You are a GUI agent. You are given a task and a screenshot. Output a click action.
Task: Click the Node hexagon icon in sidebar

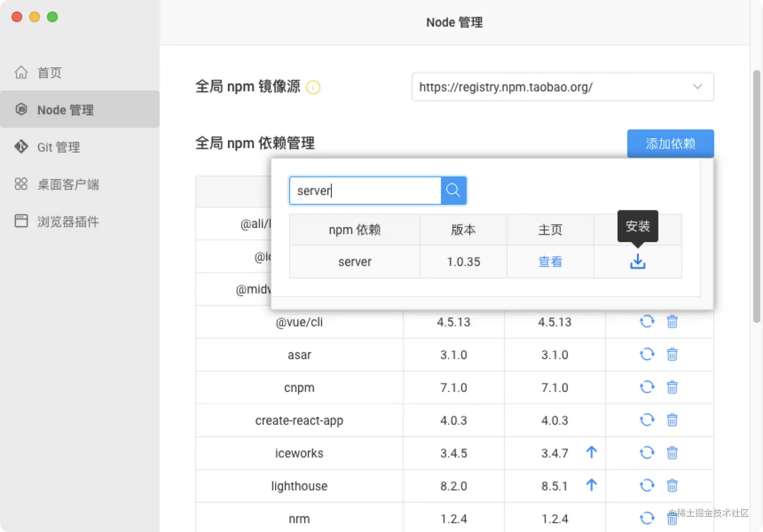(x=21, y=109)
